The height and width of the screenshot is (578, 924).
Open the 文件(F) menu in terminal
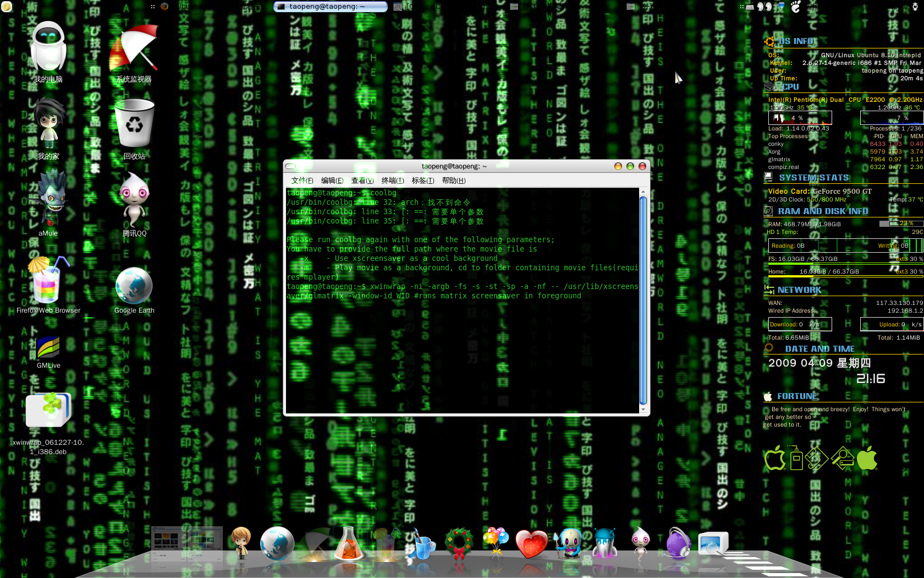tap(302, 181)
